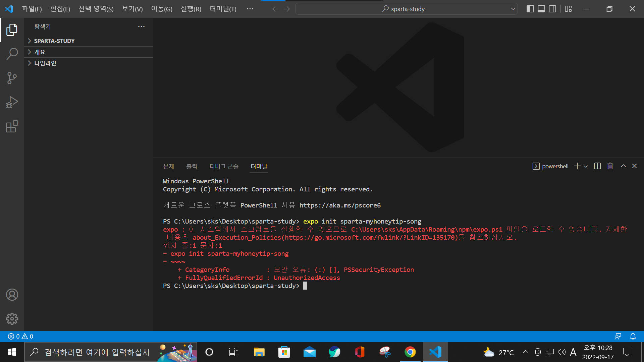
Task: Click the errors and warnings status indicator
Action: tap(20, 336)
